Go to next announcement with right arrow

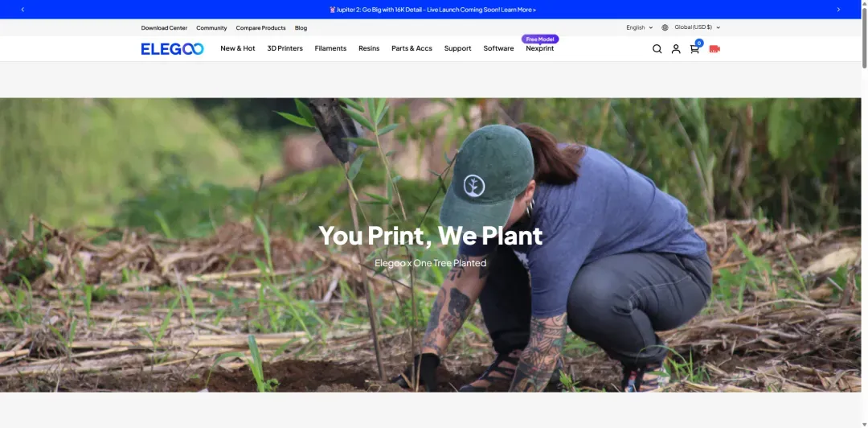[x=838, y=10]
